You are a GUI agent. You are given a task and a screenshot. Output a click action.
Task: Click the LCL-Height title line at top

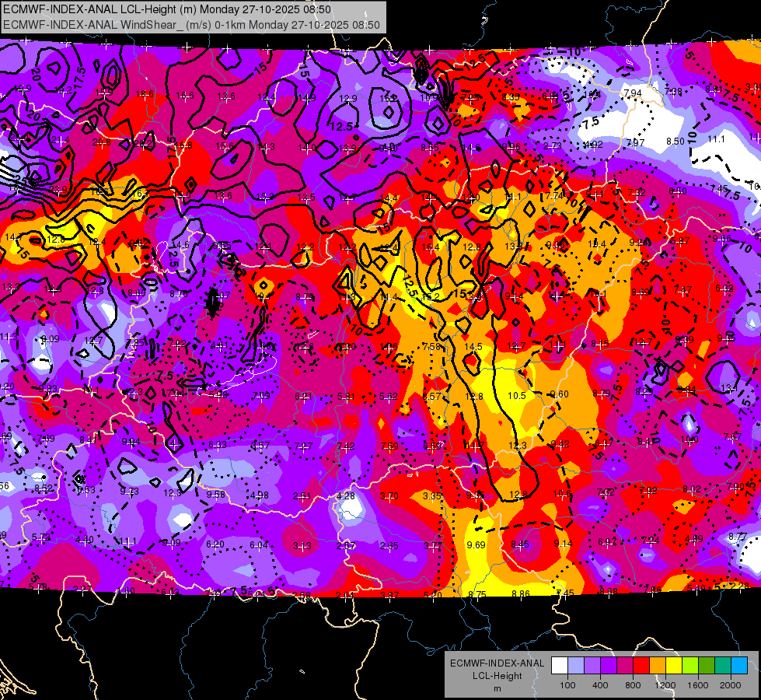(167, 9)
